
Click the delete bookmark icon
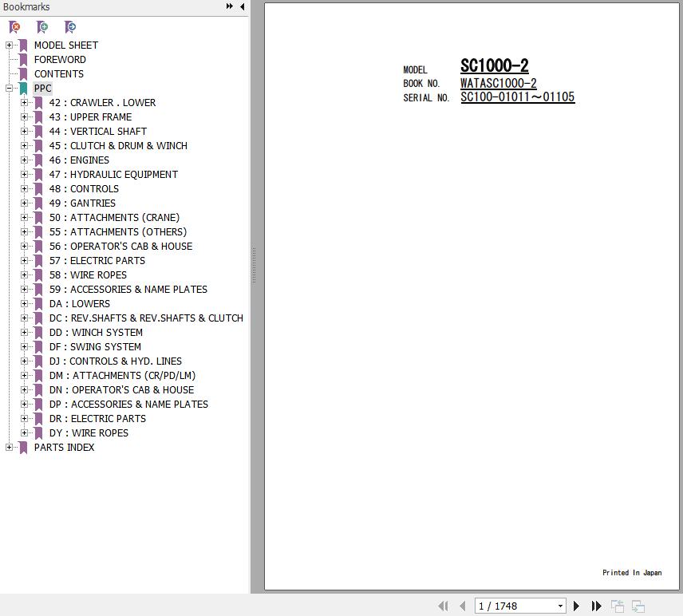[14, 27]
